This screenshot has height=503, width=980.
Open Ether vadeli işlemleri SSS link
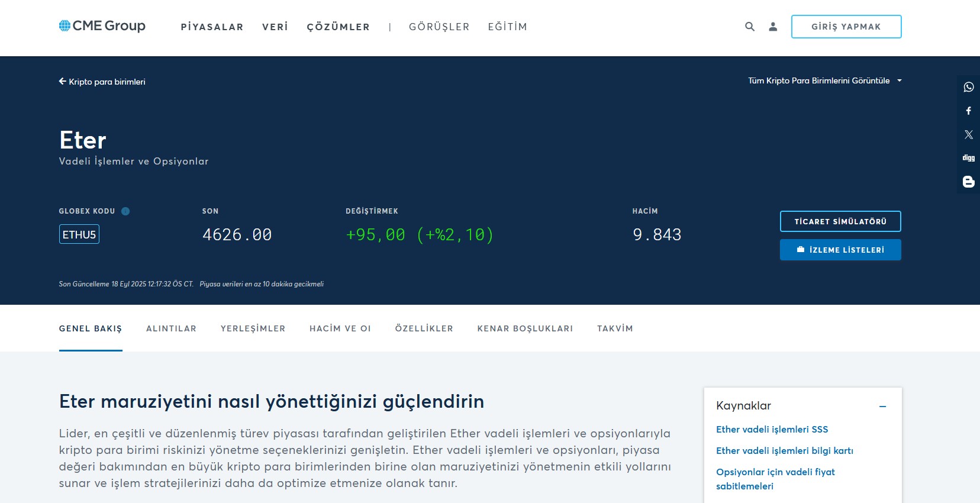click(x=772, y=430)
